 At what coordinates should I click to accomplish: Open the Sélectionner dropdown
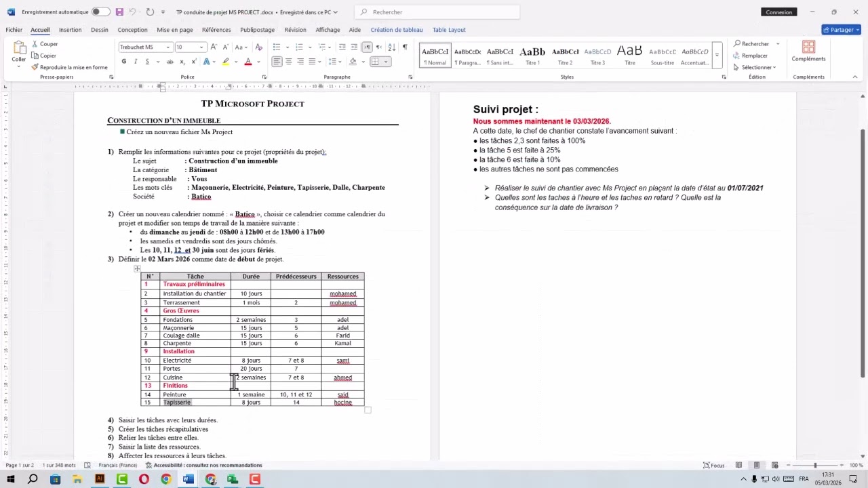(x=755, y=67)
